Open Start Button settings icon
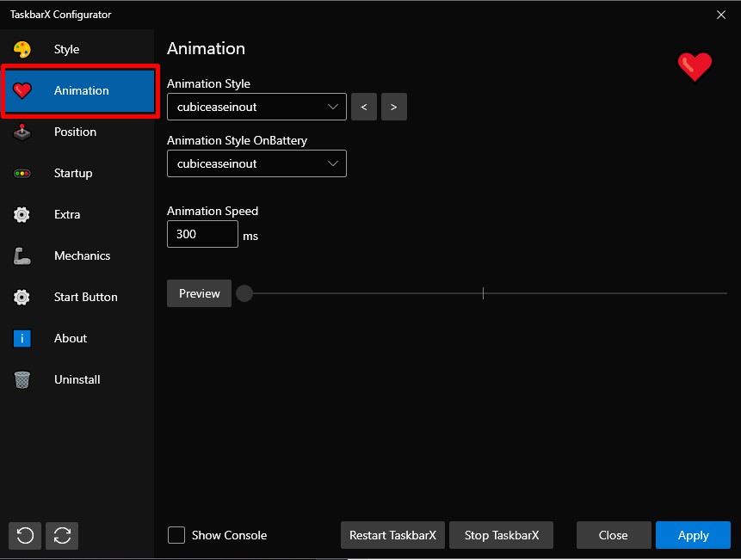This screenshot has width=741, height=560. tap(22, 297)
